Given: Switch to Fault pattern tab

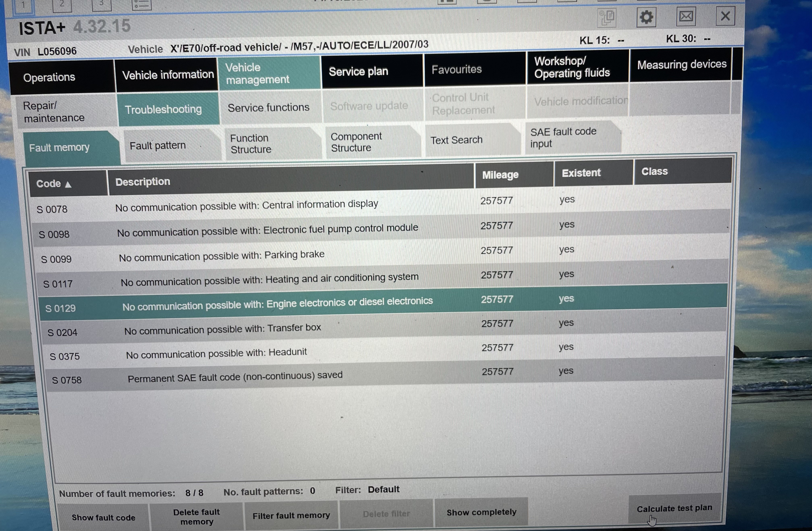Looking at the screenshot, I should tap(158, 146).
